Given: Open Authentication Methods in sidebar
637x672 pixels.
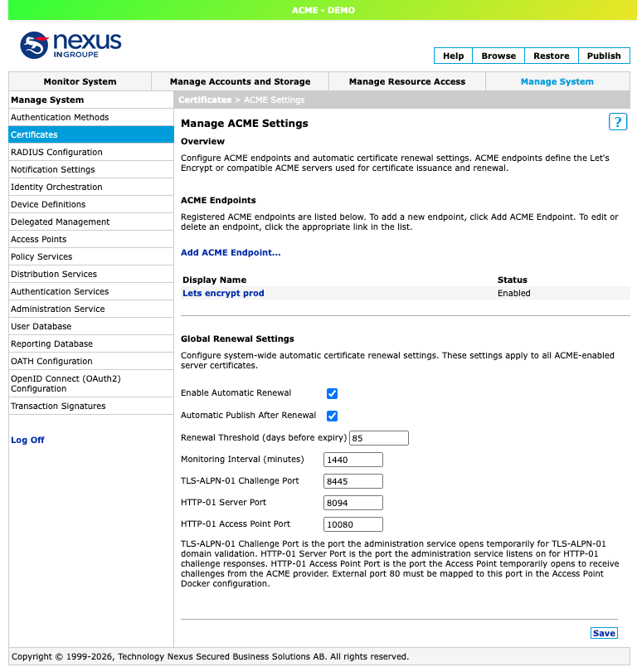Looking at the screenshot, I should 91,117.
